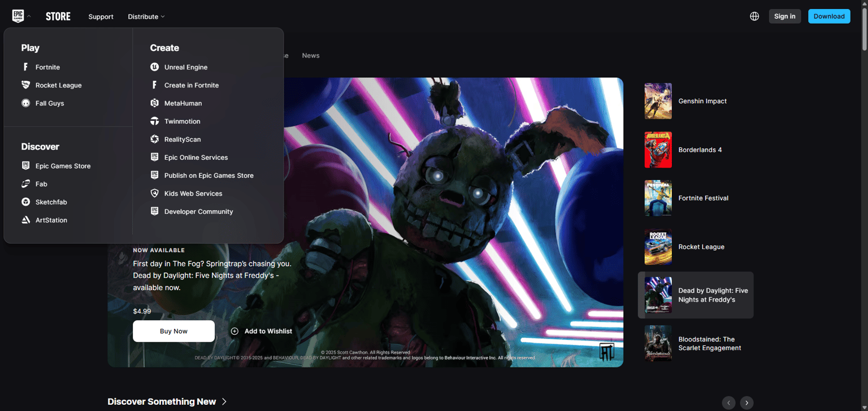This screenshot has width=868, height=411.
Task: Open the STORE logo link
Action: click(x=58, y=16)
